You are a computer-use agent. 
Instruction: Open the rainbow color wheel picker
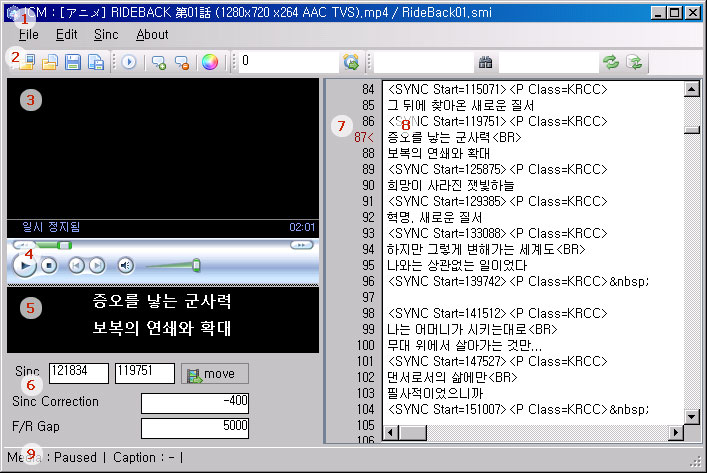(x=210, y=62)
